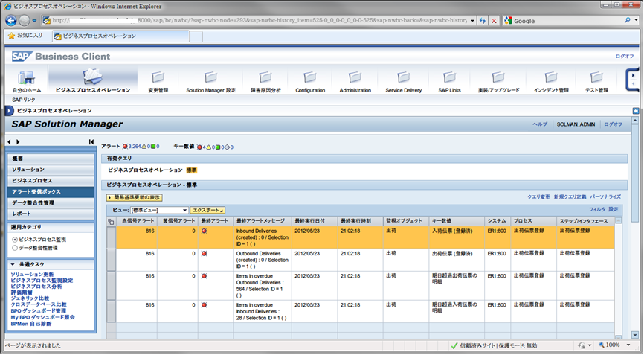Screen dimensions: 644x355
Task: Select the アラート受信ボックス navigation item
Action: (51, 192)
